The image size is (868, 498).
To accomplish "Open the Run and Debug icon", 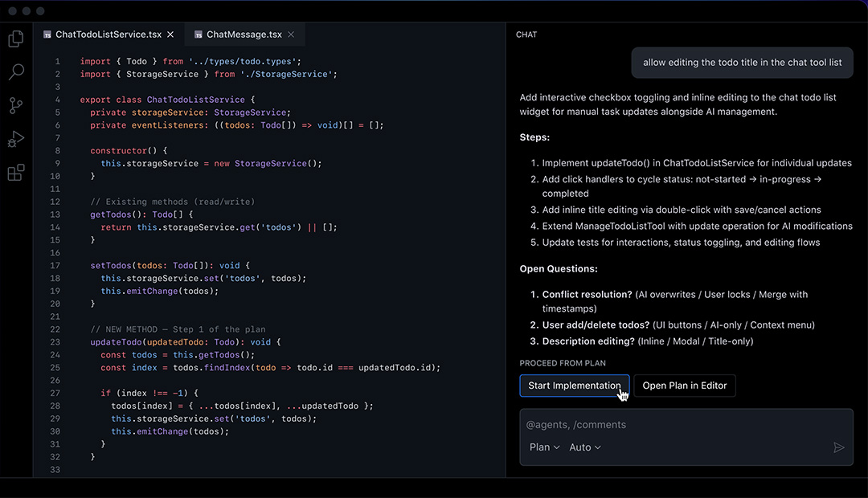I will click(x=16, y=139).
